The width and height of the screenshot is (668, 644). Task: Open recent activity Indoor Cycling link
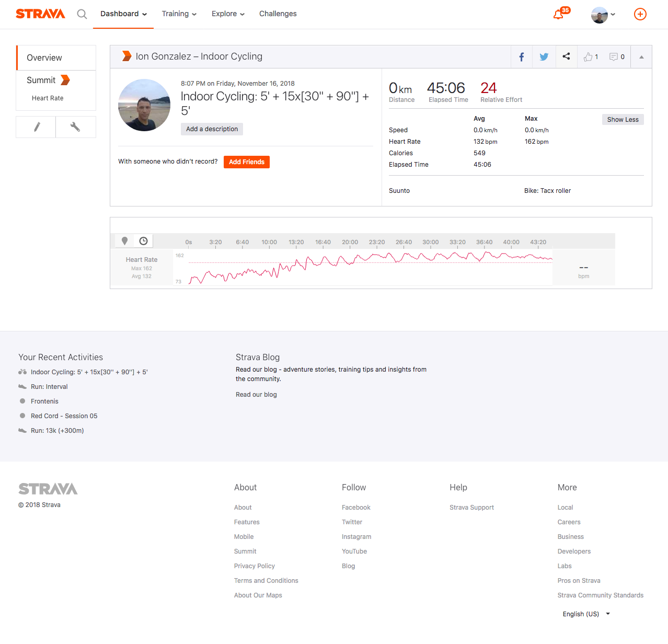[89, 372]
